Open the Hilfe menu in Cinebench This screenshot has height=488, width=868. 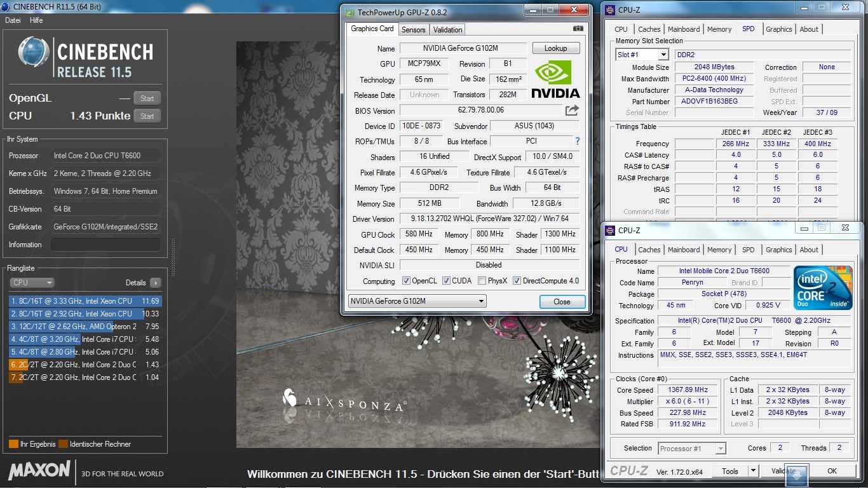tap(36, 20)
